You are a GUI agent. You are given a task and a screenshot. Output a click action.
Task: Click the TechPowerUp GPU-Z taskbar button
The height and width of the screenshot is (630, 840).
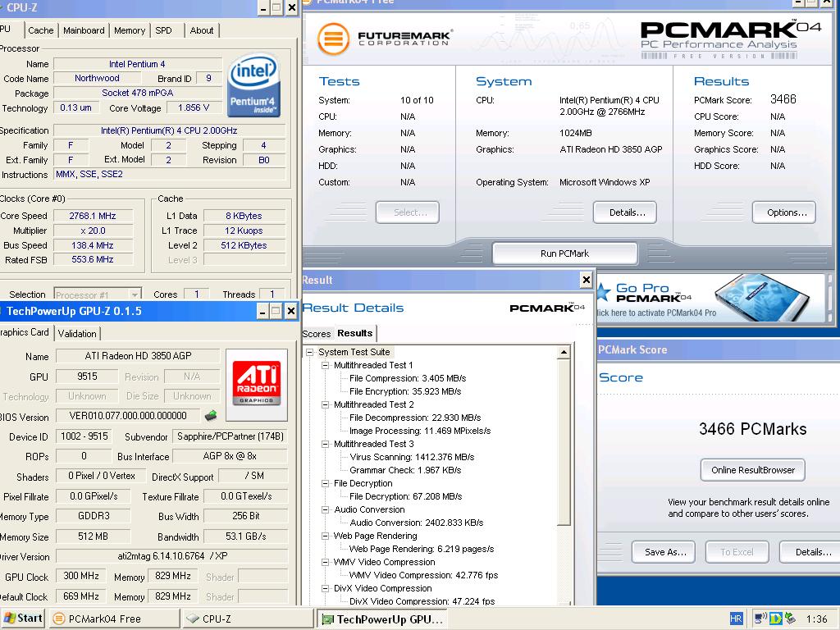click(x=381, y=619)
